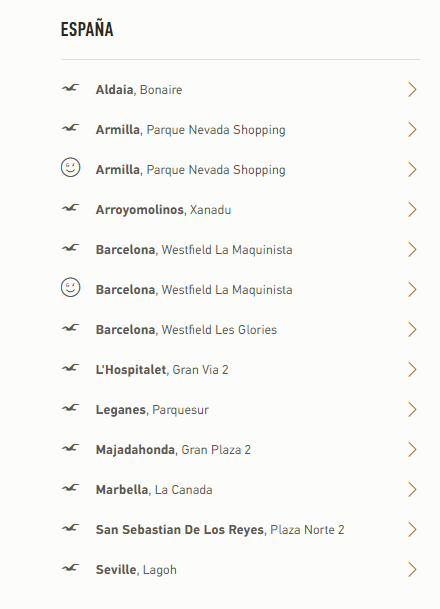Viewport: 440px width, 609px height.
Task: Expand the Majadahonda, Gran Plaza 2 arrow
Action: 412,450
